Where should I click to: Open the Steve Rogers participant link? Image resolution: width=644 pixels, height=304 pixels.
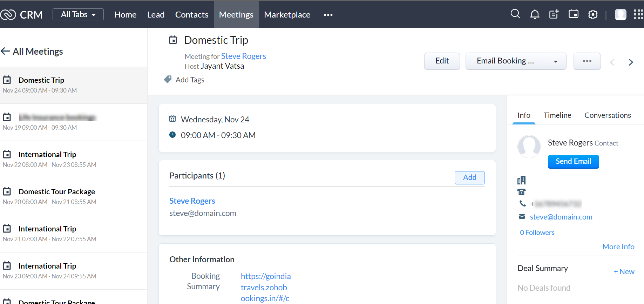pos(192,201)
